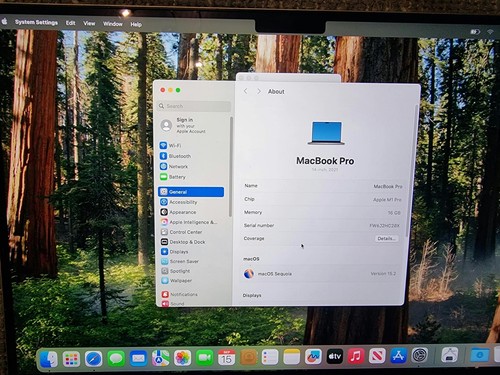Open Sound settings in sidebar
This screenshot has width=500, height=375.
point(173,303)
